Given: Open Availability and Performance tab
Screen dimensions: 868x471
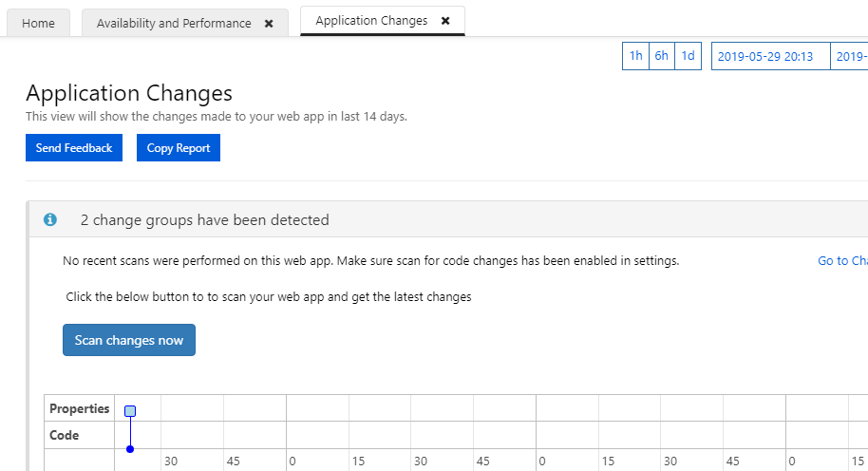Looking at the screenshot, I should click(x=174, y=24).
